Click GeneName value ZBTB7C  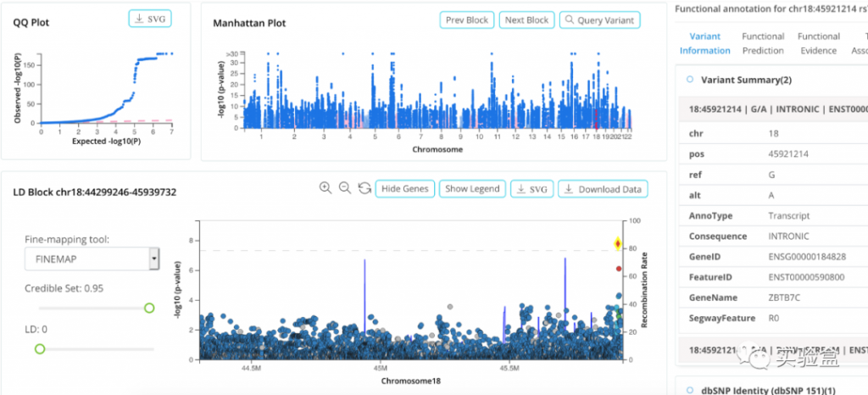click(x=784, y=297)
